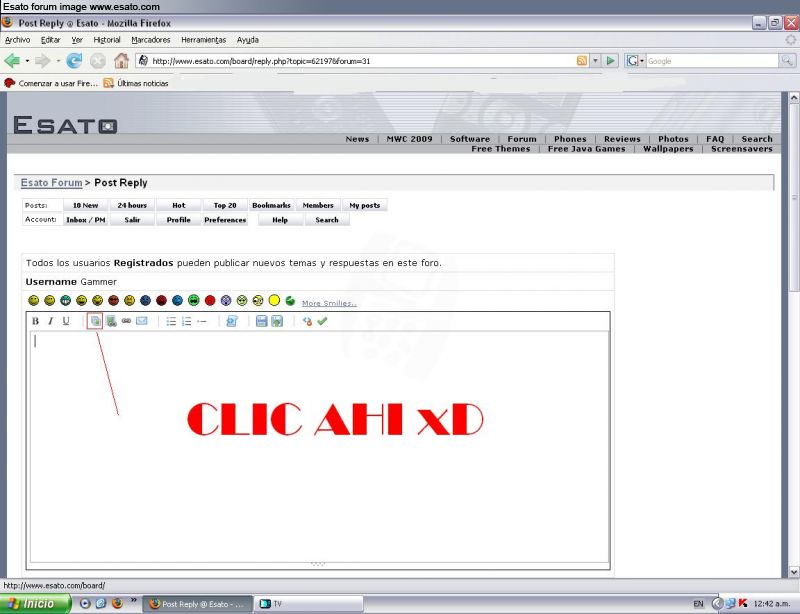The width and height of the screenshot is (800, 614).
Task: Insert the bright red smiley
Action: coord(210,301)
